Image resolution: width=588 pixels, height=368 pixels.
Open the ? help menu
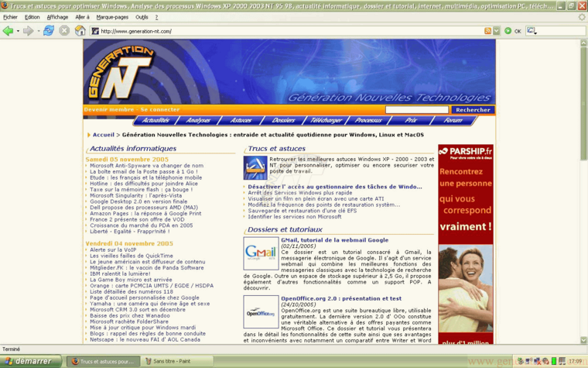point(156,17)
